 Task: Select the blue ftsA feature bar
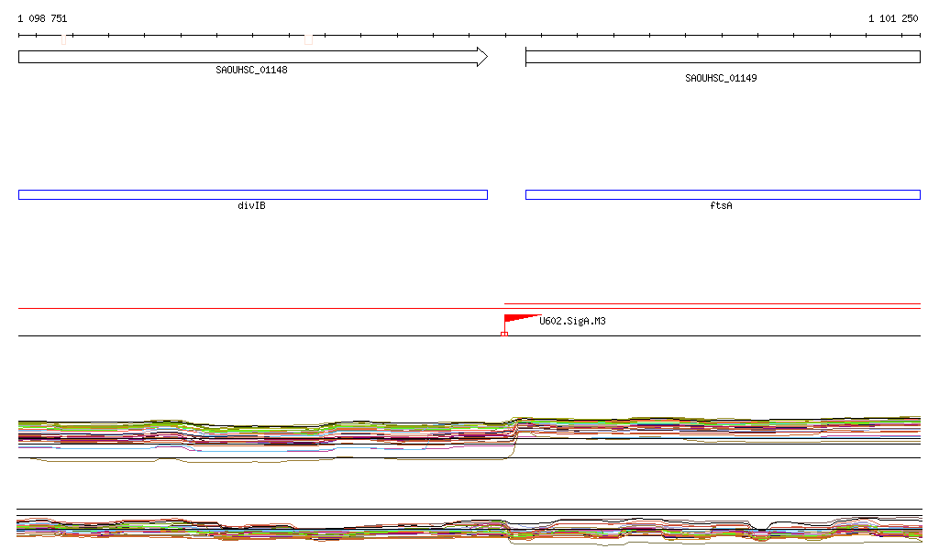pos(723,194)
